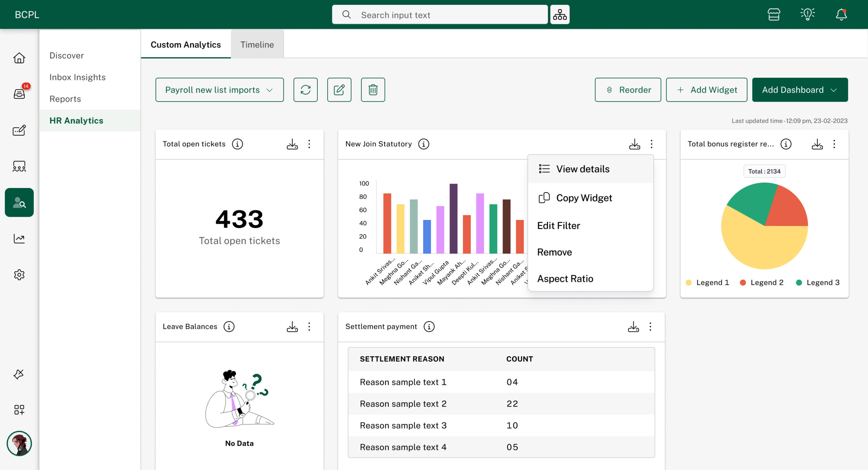Click the edit widget pencil icon
868x470 pixels.
339,90
